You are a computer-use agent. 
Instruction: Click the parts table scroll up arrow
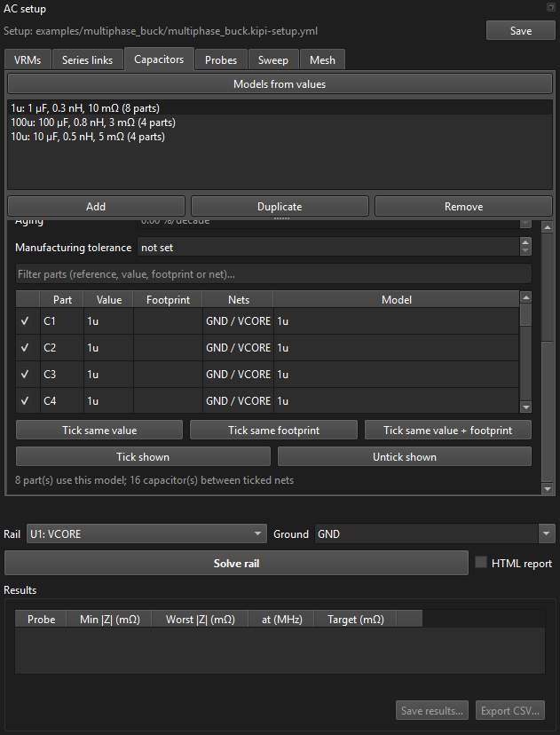point(525,296)
